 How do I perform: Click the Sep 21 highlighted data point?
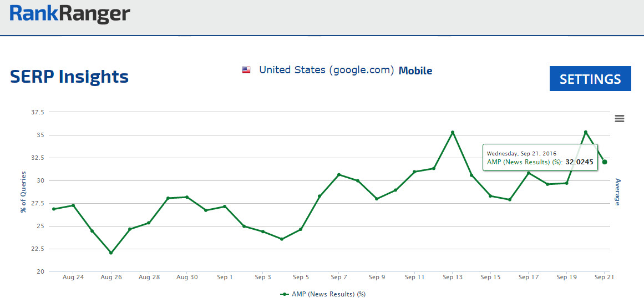click(605, 162)
